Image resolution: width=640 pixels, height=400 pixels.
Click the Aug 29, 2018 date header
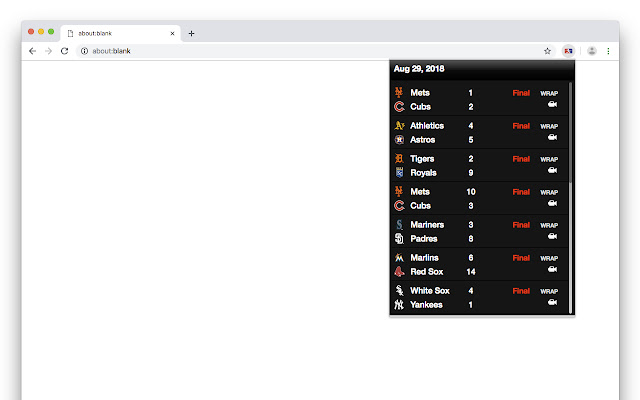click(419, 69)
